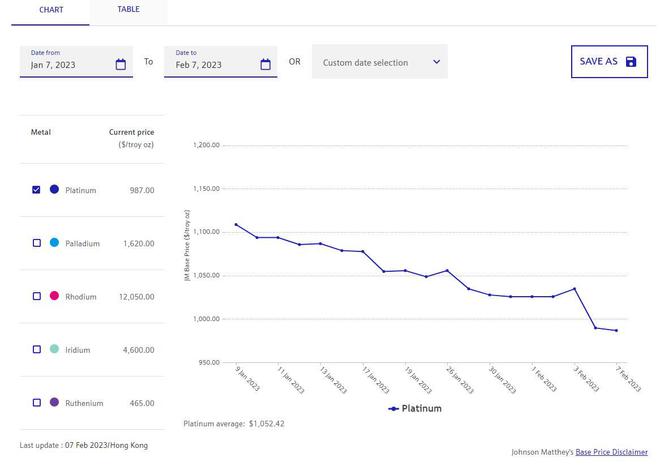The image size is (660, 466).
Task: Click the floppy disk save icon
Action: [x=630, y=62]
